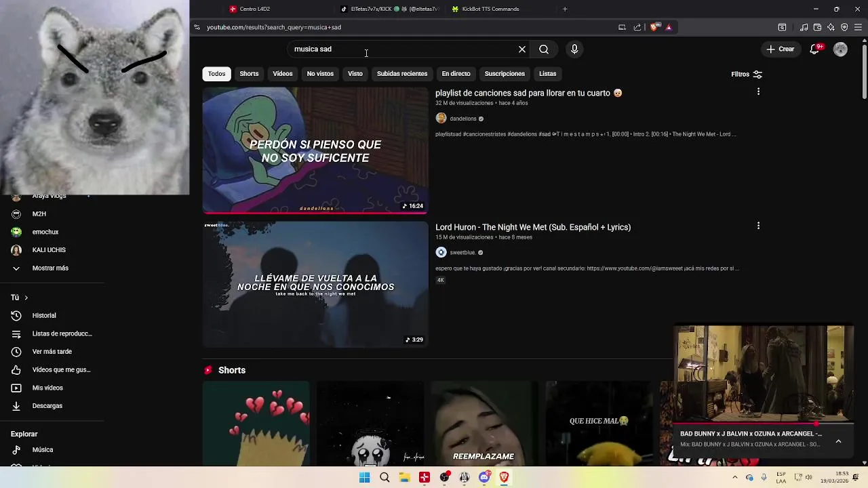The width and height of the screenshot is (868, 488).
Task: Select the Shorts filter chip
Action: click(x=249, y=73)
